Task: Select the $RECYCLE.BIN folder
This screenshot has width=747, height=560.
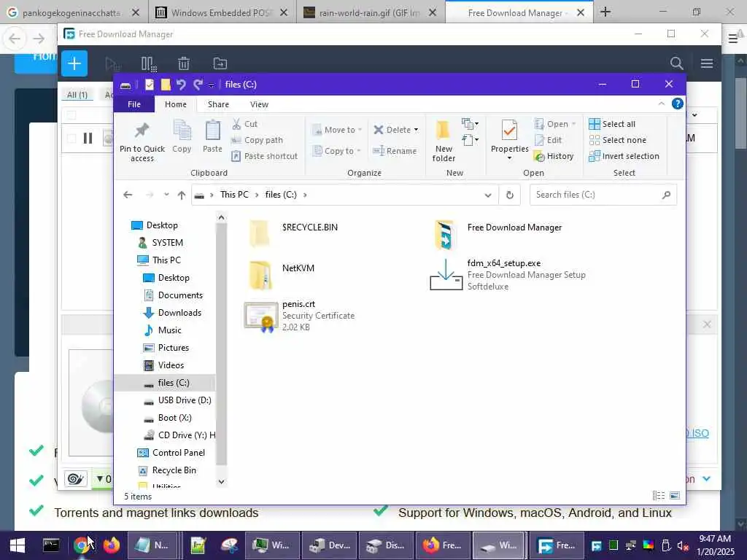Action: pyautogui.click(x=293, y=233)
